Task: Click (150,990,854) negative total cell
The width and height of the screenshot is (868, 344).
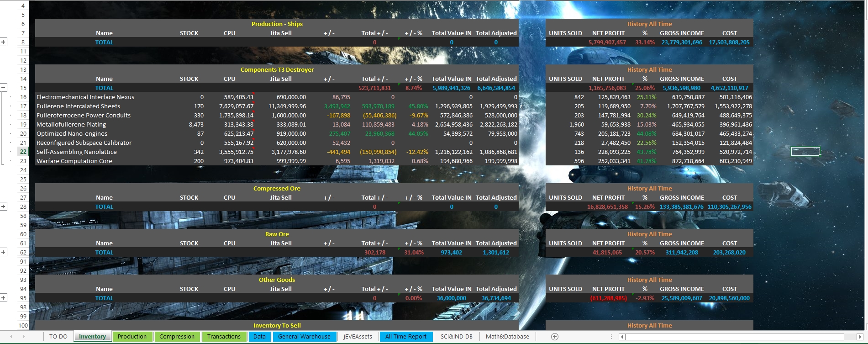Action: [378, 152]
